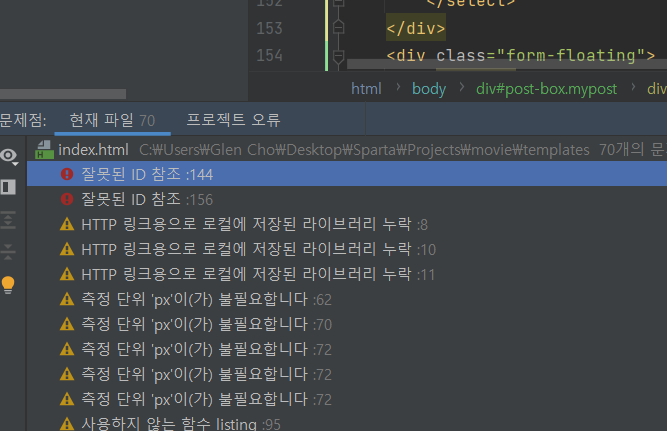Click the yellow lightbulb quick-fix icon
667x431 pixels.
point(8,284)
